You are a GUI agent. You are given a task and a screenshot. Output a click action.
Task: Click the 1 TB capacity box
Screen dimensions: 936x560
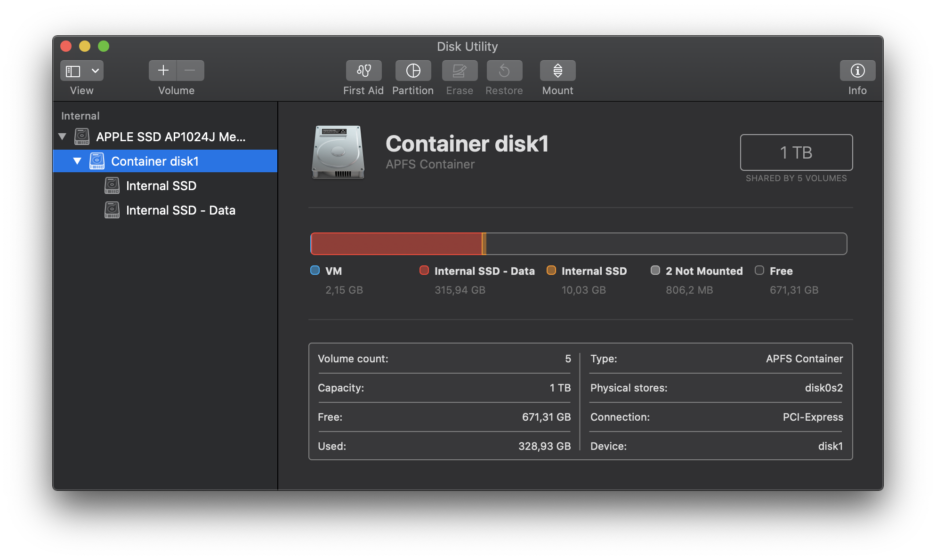click(796, 152)
